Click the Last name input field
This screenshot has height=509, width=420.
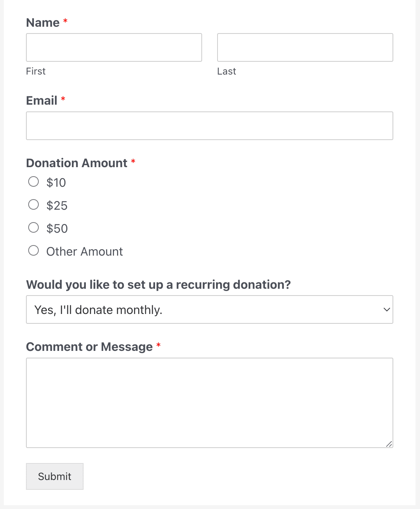point(305,47)
